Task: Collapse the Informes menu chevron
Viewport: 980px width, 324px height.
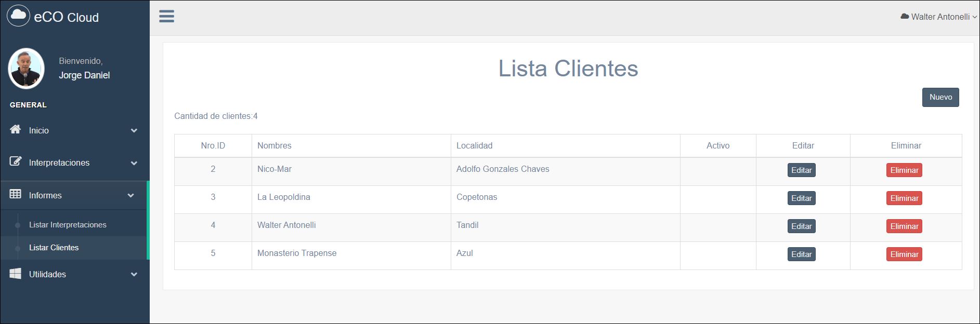Action: 131,196
